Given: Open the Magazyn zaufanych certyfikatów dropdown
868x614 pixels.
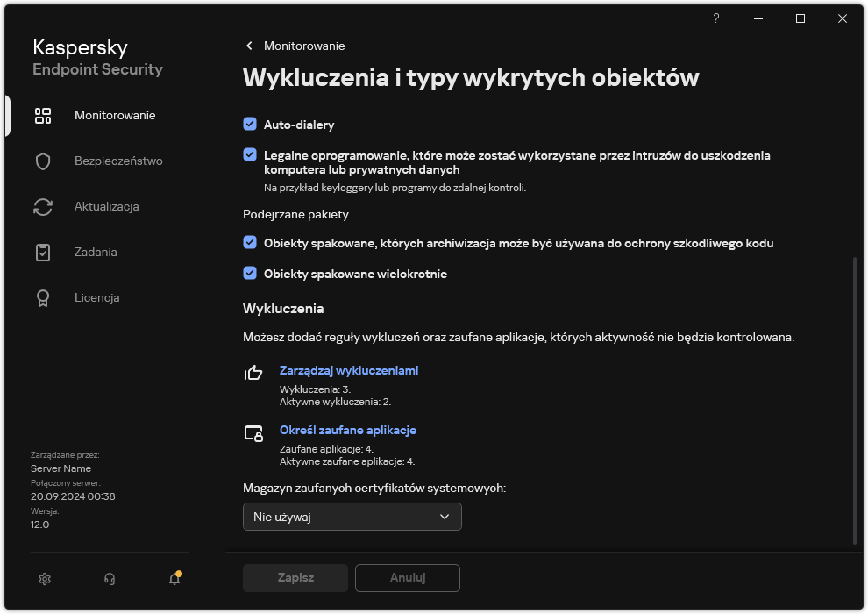Looking at the screenshot, I should click(352, 517).
